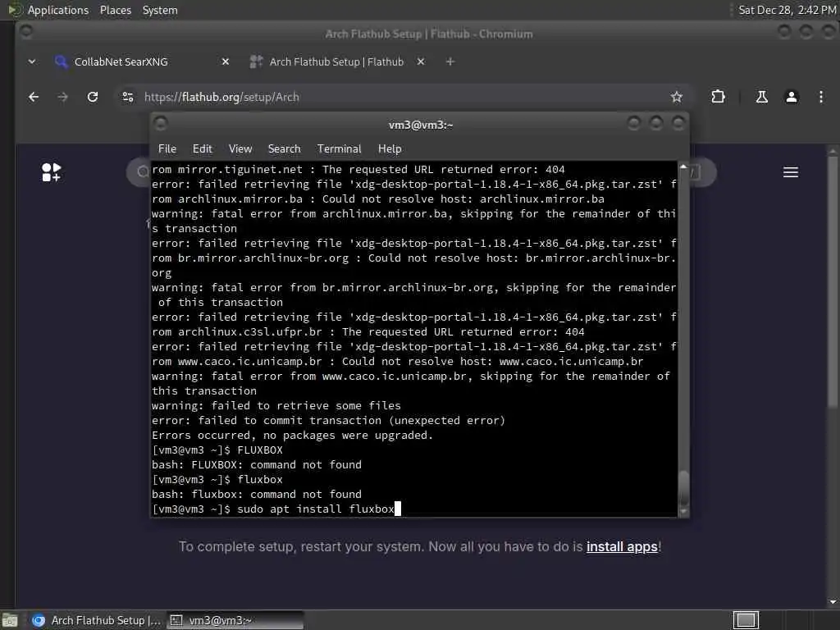Click the terminal window menu button left of title

pyautogui.click(x=161, y=124)
